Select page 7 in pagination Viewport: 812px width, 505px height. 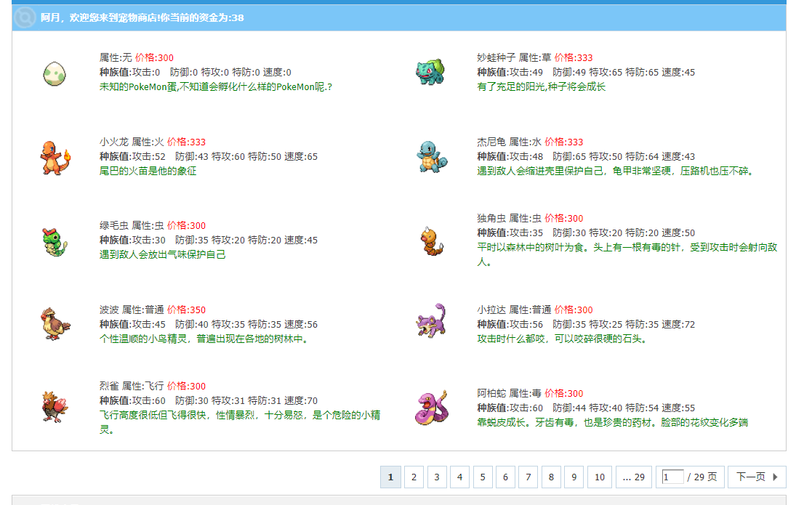(x=528, y=477)
